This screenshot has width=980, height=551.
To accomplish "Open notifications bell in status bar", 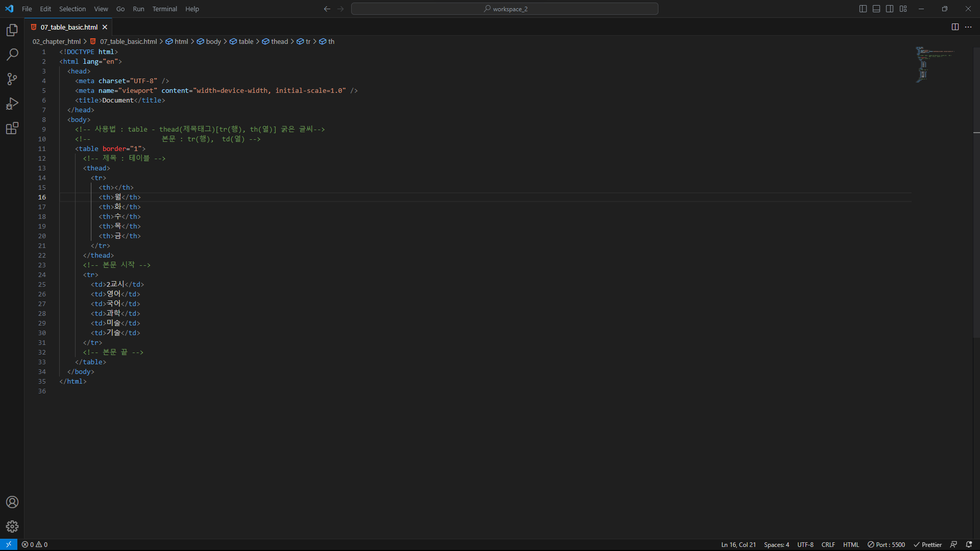I will click(x=969, y=544).
